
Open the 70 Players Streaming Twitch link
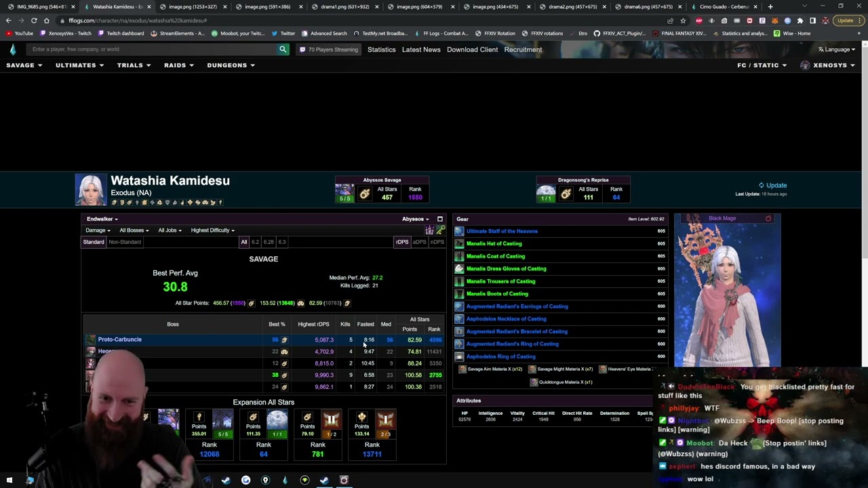(x=328, y=49)
